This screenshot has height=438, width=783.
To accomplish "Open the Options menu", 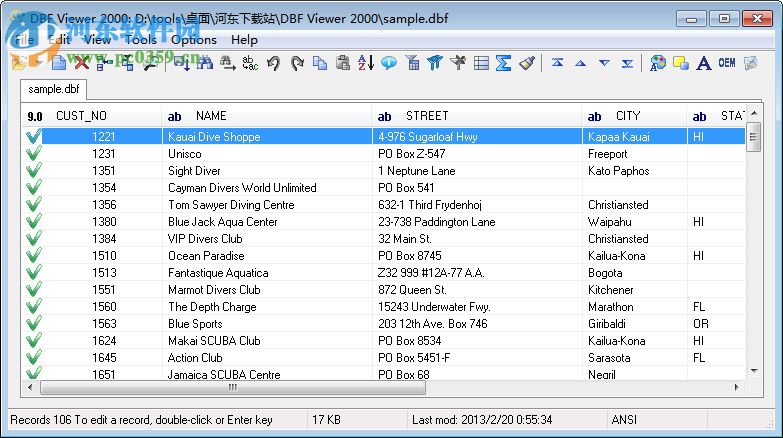I will coord(194,39).
